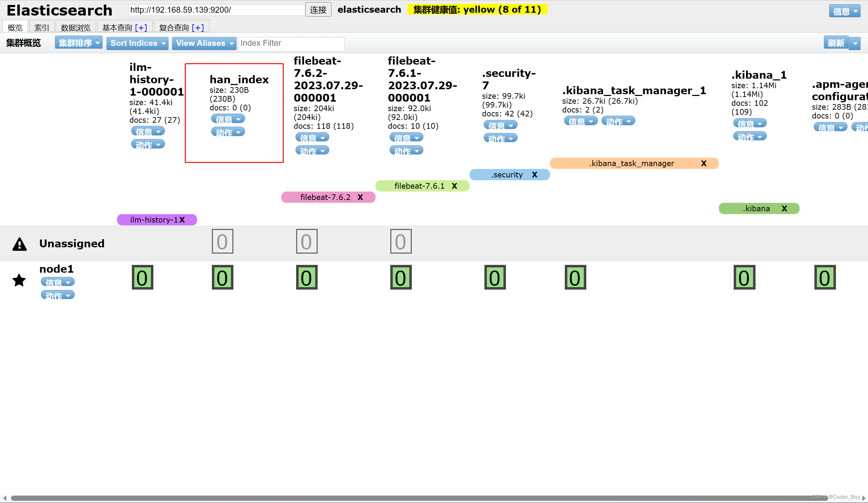Focus the Index Filter input field
This screenshot has width=868, height=503.
coord(291,43)
